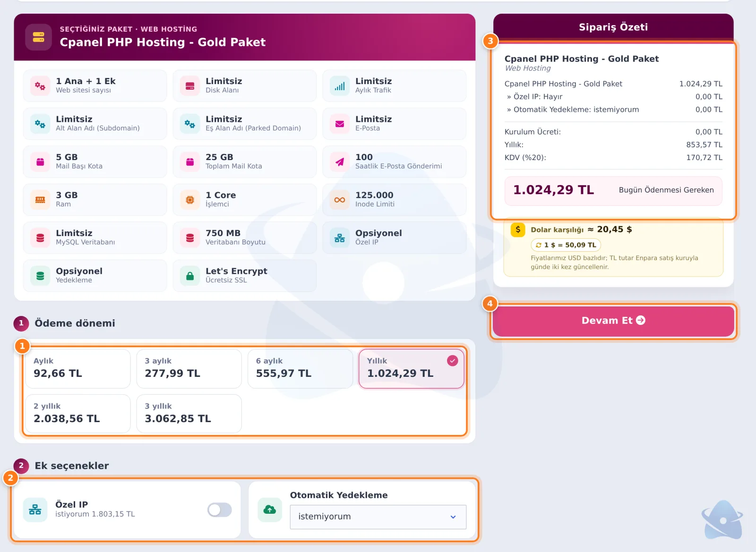Screen dimensions: 756x552
Task: Click the server icon in package header
Action: (x=39, y=37)
